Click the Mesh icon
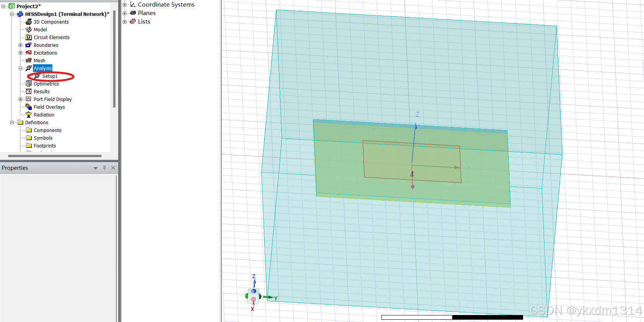This screenshot has height=322, width=644. click(x=29, y=60)
